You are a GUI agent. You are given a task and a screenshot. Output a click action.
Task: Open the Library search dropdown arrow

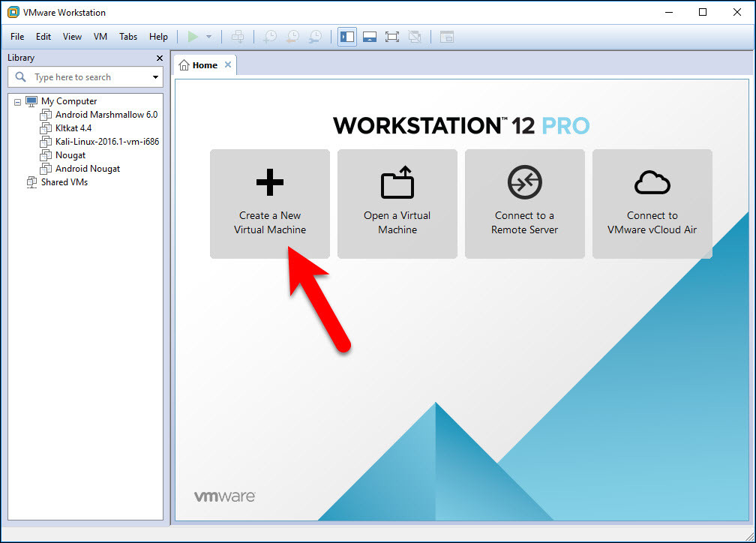point(155,77)
